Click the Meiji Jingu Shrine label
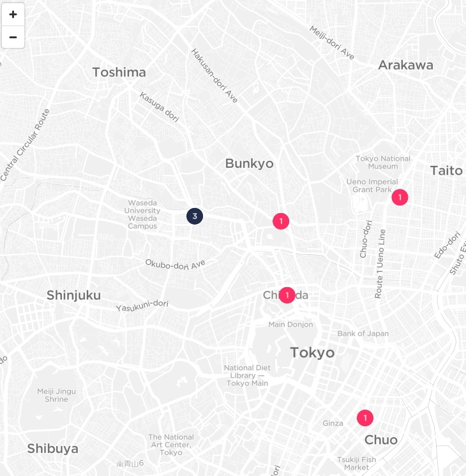 [56, 395]
